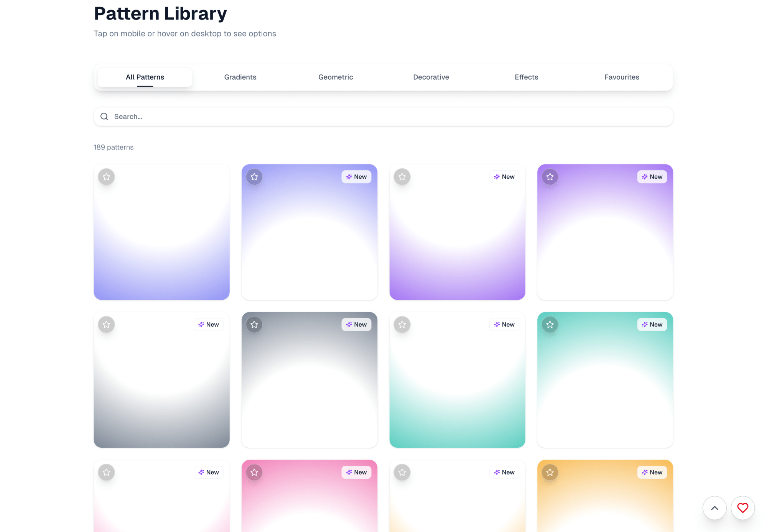Click the 'Pattern Library' heading

tap(160, 13)
